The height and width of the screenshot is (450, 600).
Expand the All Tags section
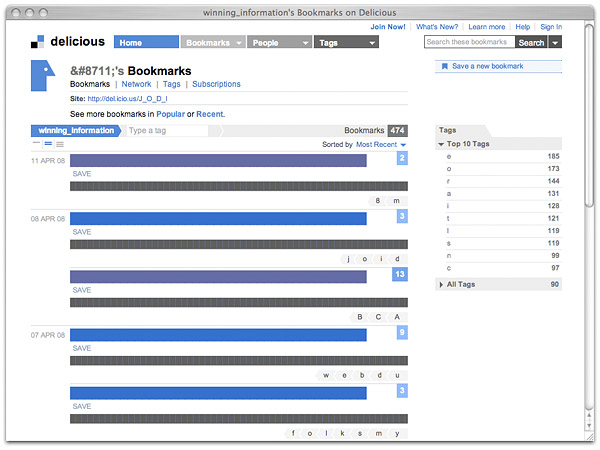(443, 285)
